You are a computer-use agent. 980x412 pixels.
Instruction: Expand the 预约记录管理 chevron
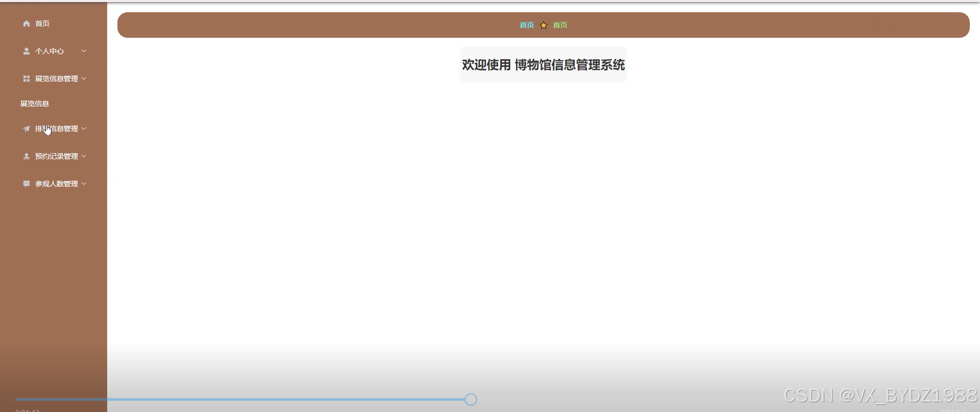[x=84, y=156]
